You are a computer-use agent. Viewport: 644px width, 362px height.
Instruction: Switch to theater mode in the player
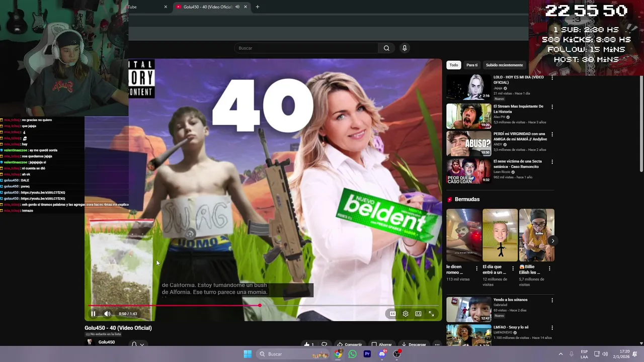tap(418, 314)
